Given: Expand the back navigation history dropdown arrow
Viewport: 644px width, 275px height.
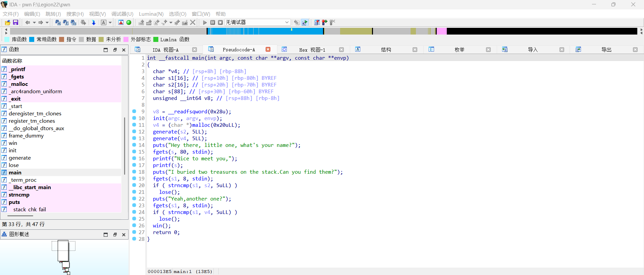Looking at the screenshot, I should 34,22.
